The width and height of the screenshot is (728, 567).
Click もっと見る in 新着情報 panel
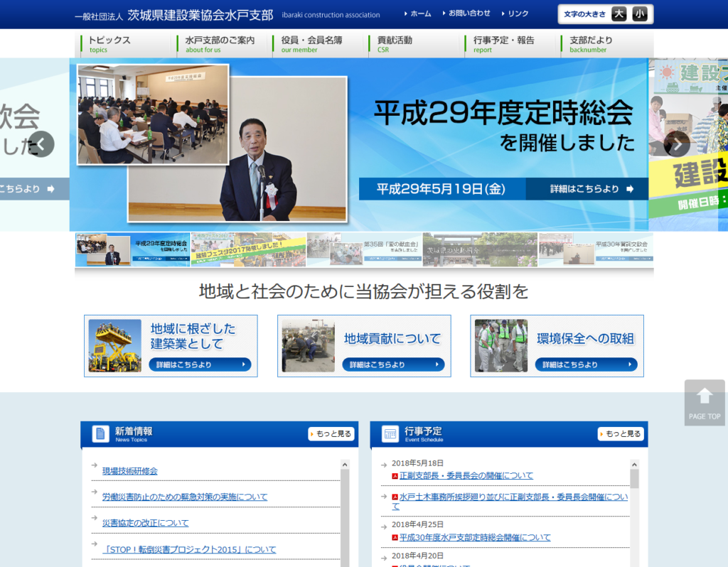pyautogui.click(x=331, y=434)
